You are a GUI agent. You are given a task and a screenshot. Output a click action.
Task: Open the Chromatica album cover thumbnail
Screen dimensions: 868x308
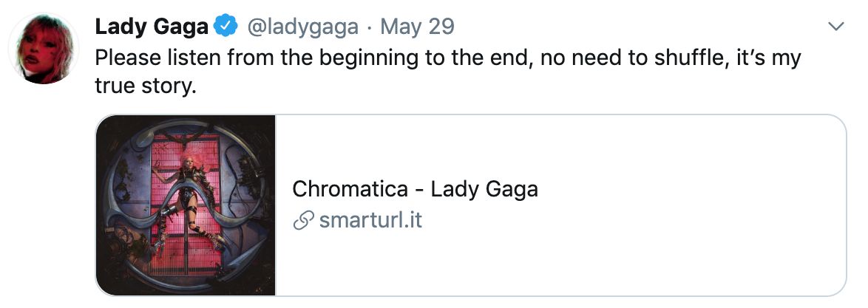(x=186, y=205)
